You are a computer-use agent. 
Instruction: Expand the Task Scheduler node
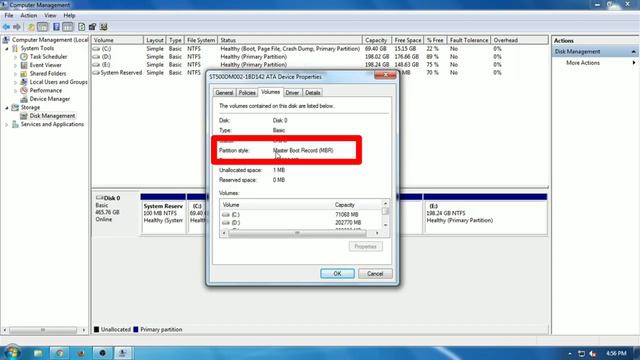tap(16, 57)
